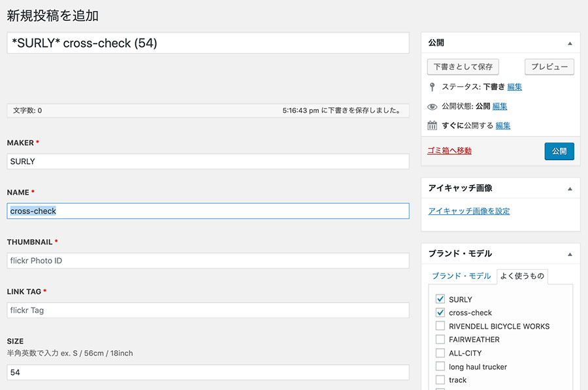This screenshot has height=390, width=588.
Task: Click the プレビュー button
Action: pos(549,67)
